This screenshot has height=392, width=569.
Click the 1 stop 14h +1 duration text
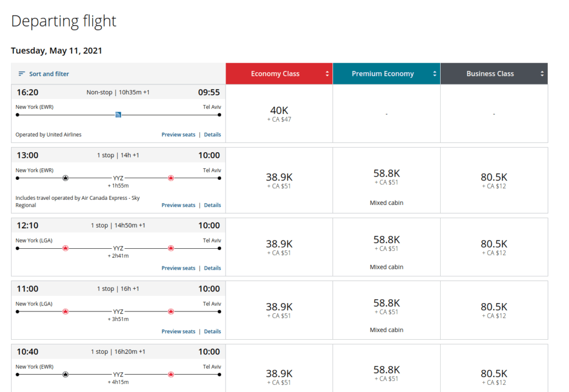coord(118,155)
